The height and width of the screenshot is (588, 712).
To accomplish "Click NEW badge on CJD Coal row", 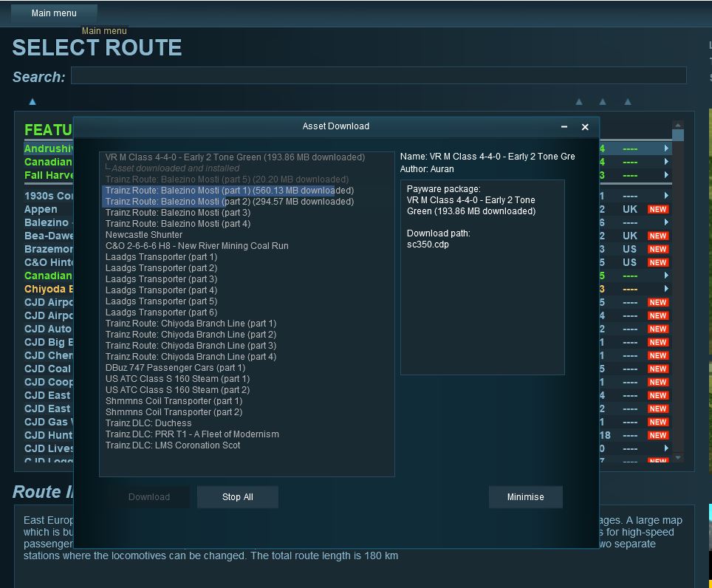I will pos(657,369).
